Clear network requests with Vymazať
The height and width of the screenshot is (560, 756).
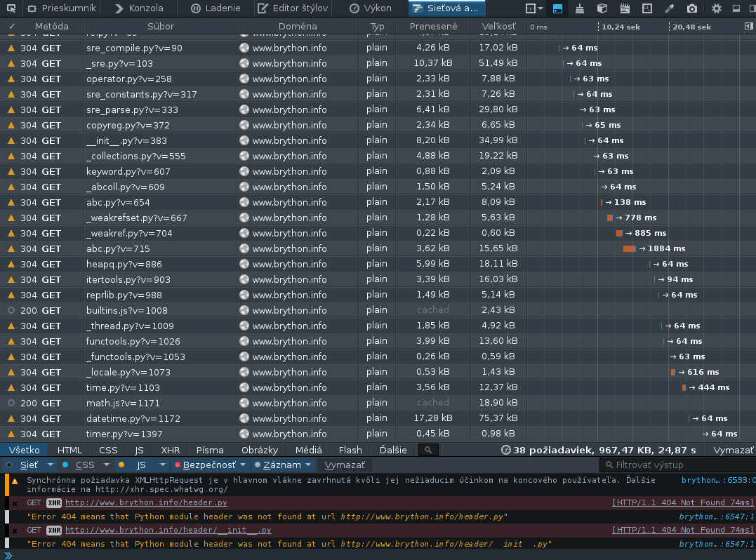click(x=733, y=450)
